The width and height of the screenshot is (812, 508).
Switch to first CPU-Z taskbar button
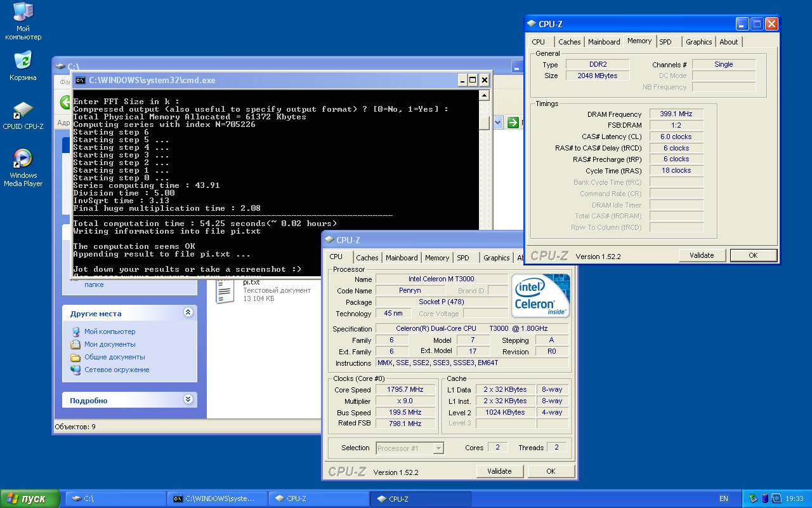319,499
